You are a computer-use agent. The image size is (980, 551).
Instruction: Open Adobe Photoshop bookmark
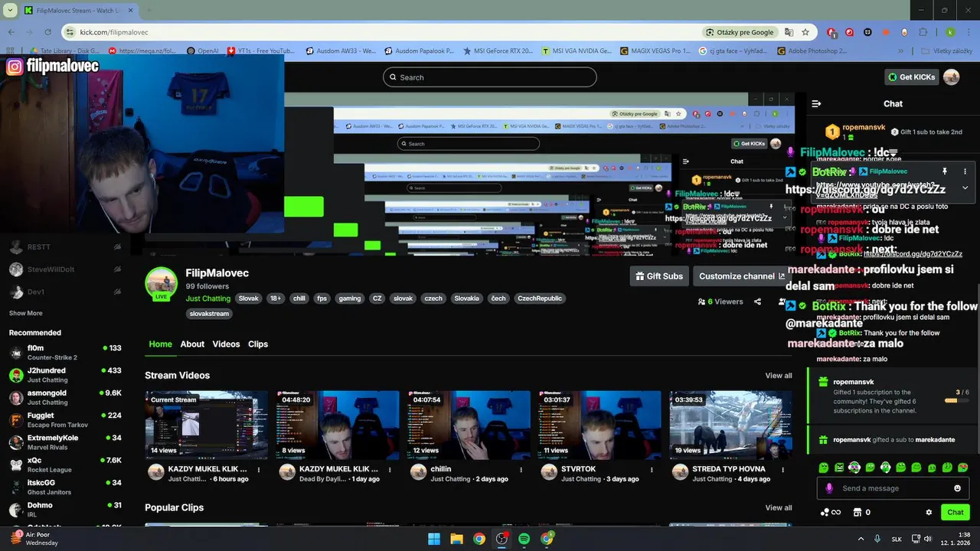pyautogui.click(x=812, y=51)
